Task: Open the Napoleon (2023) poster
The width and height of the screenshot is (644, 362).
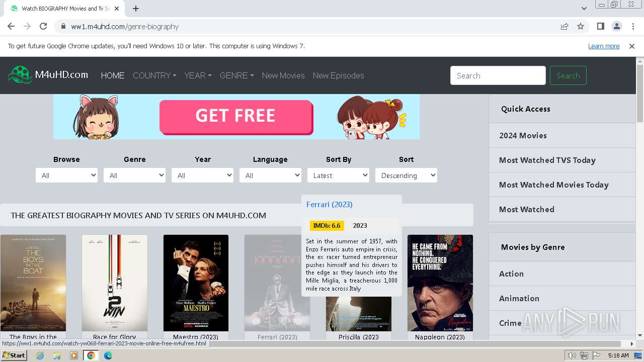Action: click(x=440, y=283)
